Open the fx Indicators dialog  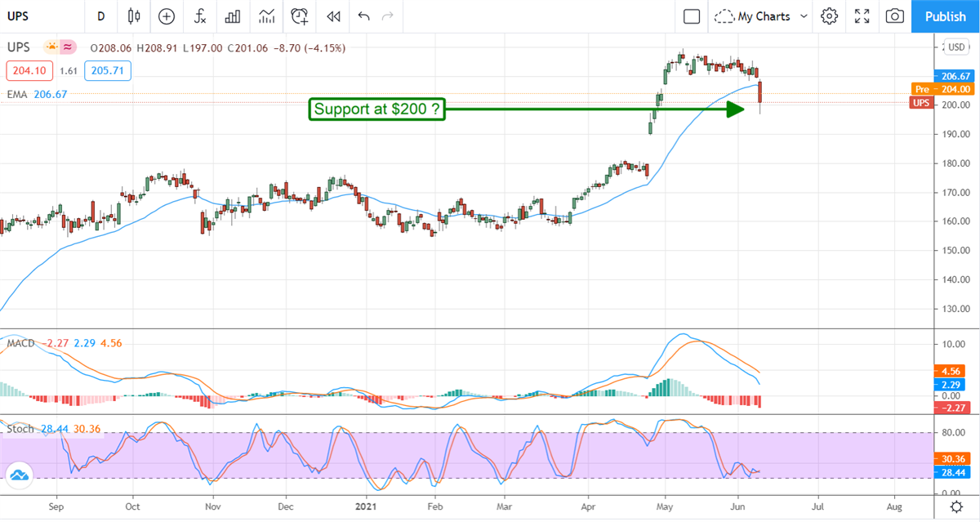[x=199, y=16]
